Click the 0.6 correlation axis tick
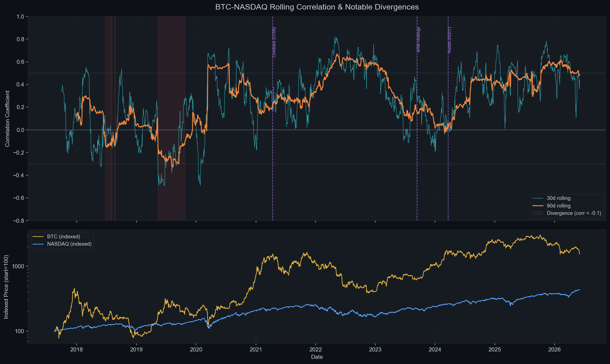Viewport: 610px width, 364px height. pyautogui.click(x=20, y=62)
